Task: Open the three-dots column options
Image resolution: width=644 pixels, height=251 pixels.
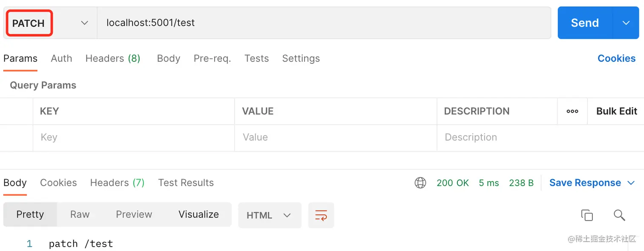Action: pos(572,111)
